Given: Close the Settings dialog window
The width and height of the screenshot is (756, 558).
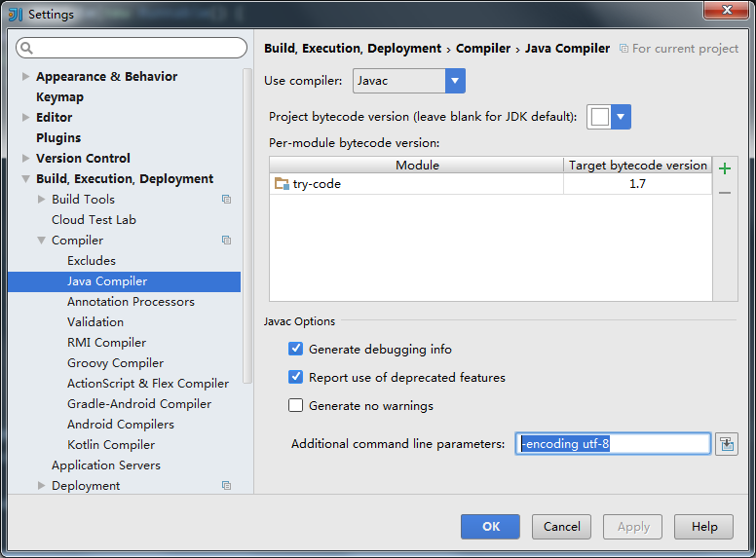Looking at the screenshot, I should (x=726, y=10).
